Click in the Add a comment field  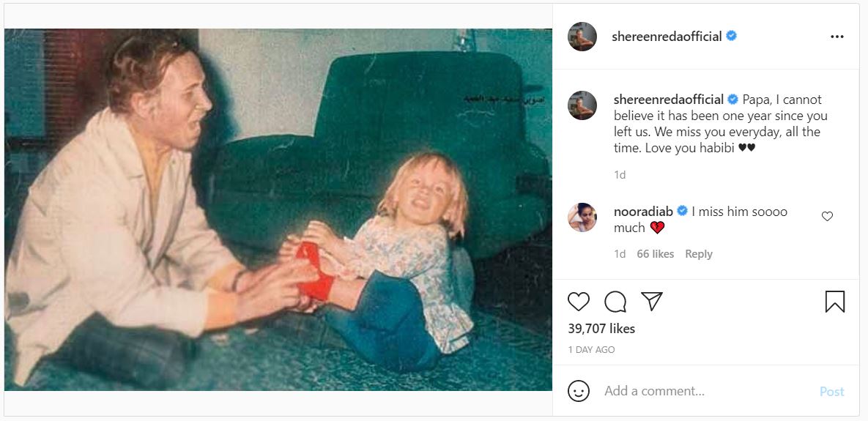point(708,391)
